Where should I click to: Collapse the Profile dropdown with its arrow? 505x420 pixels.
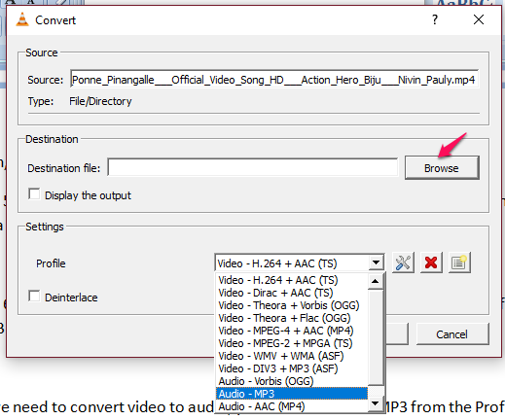click(x=377, y=262)
